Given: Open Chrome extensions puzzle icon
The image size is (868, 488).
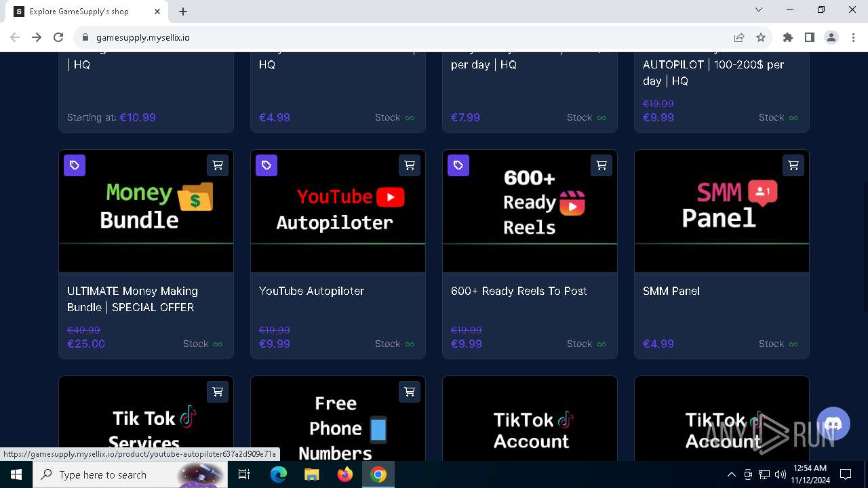Looking at the screenshot, I should point(788,37).
